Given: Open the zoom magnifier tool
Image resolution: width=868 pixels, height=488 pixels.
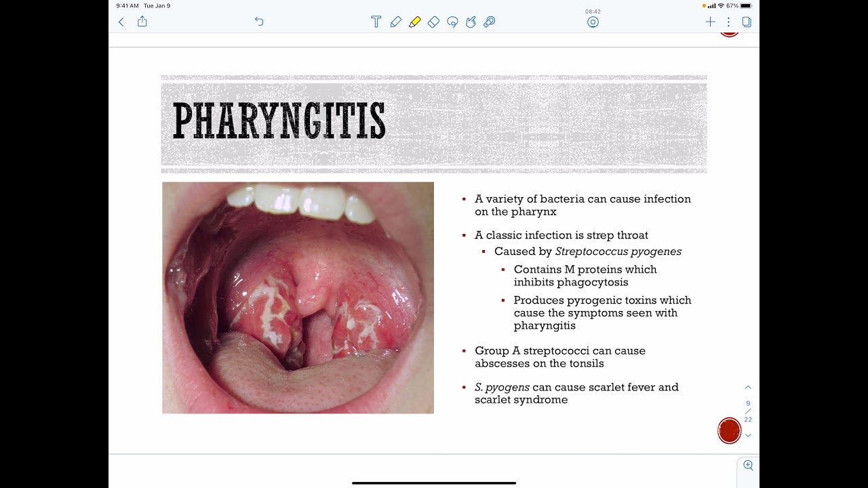Looking at the screenshot, I should 748,465.
